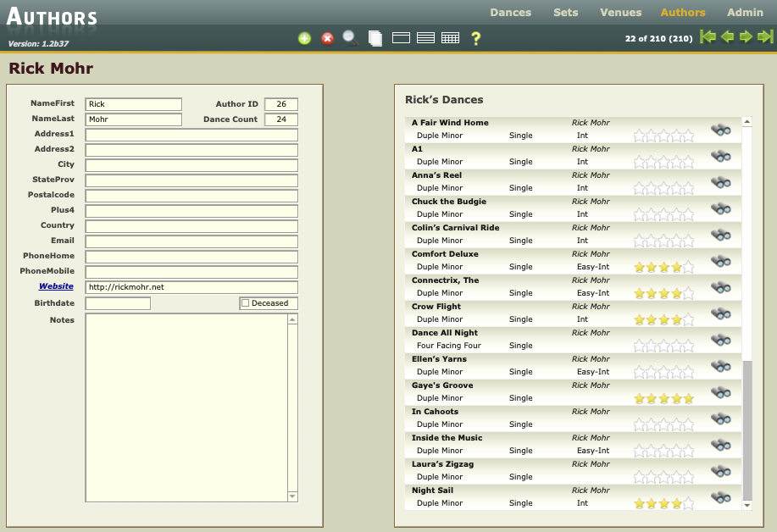Jump to last record arrow

click(765, 36)
